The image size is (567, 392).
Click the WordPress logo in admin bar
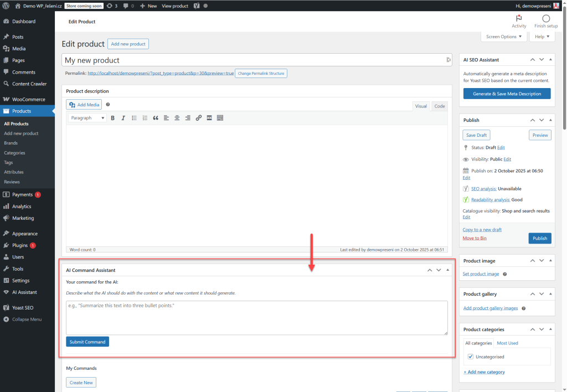pos(6,6)
